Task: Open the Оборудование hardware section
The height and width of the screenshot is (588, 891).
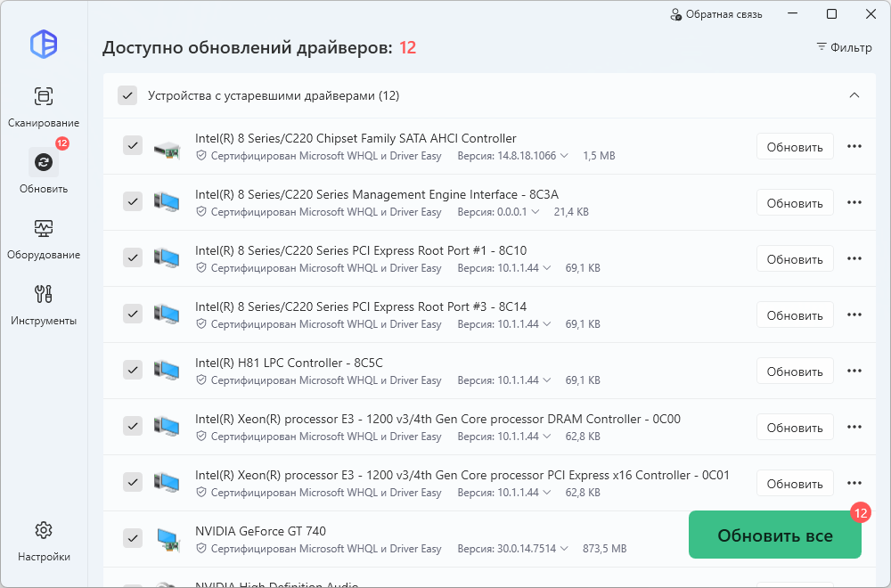Action: [44, 239]
